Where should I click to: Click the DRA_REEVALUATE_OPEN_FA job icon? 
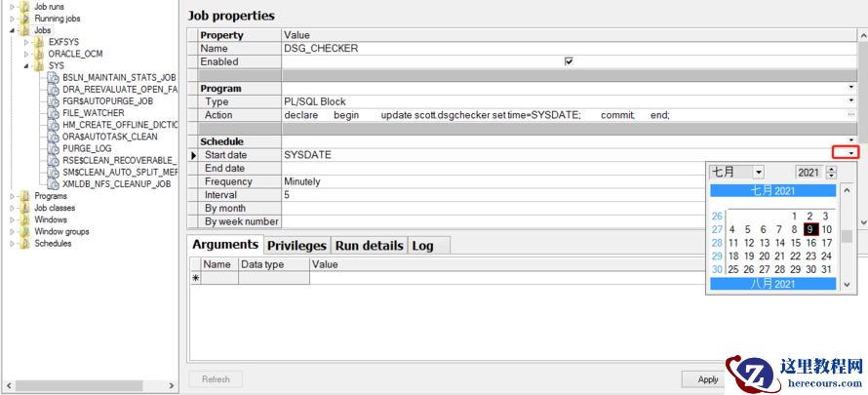(x=53, y=89)
